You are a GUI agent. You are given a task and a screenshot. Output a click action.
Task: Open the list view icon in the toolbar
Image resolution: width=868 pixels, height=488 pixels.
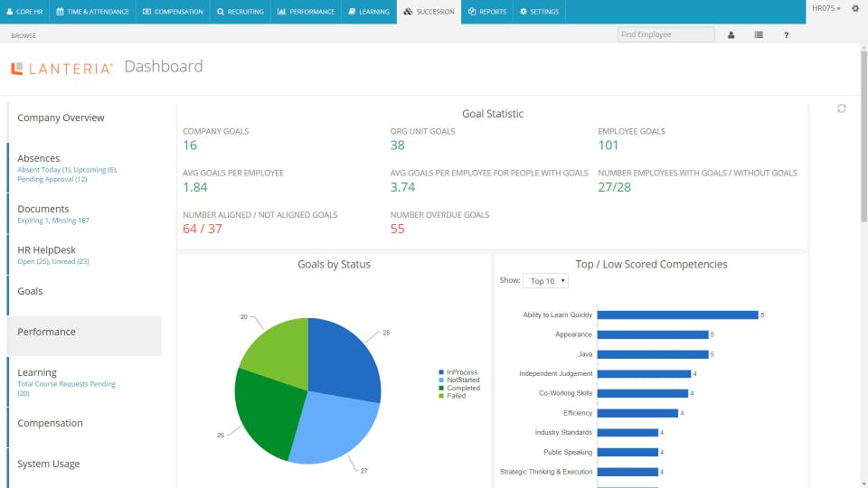(759, 35)
